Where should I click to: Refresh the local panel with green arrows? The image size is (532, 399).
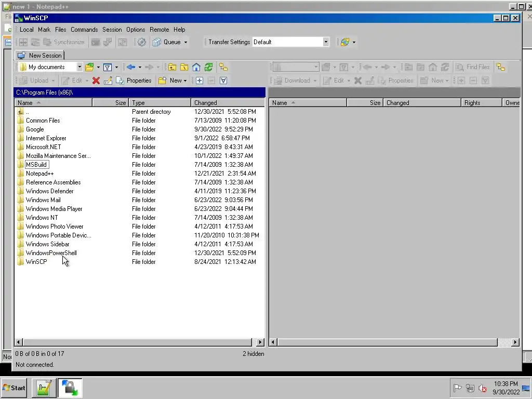(x=208, y=67)
